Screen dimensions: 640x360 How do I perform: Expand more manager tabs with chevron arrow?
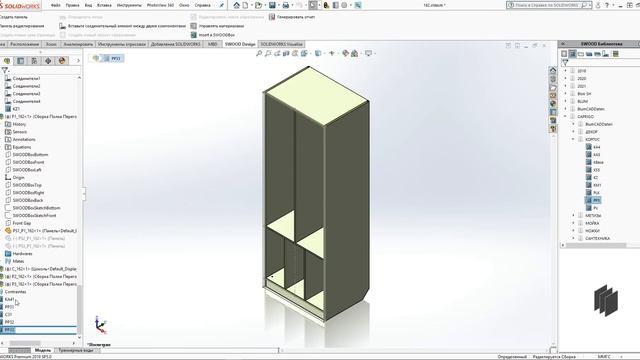click(78, 61)
